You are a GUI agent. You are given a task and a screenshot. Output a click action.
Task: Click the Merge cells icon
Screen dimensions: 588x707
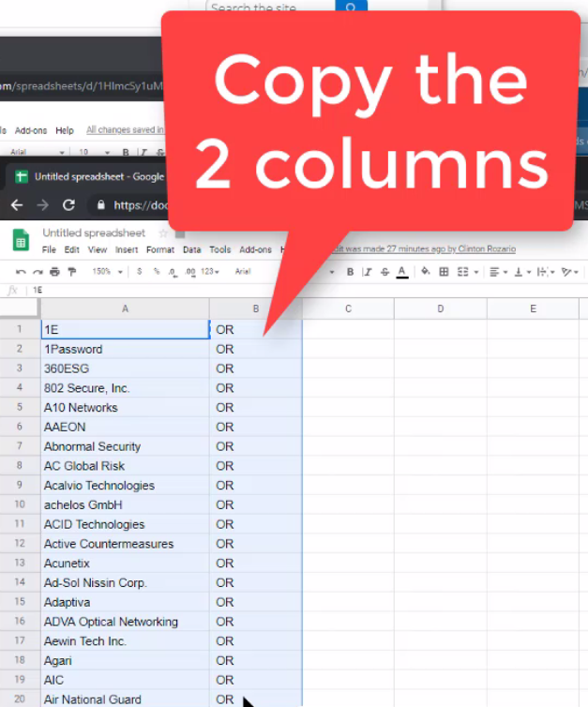(x=462, y=272)
